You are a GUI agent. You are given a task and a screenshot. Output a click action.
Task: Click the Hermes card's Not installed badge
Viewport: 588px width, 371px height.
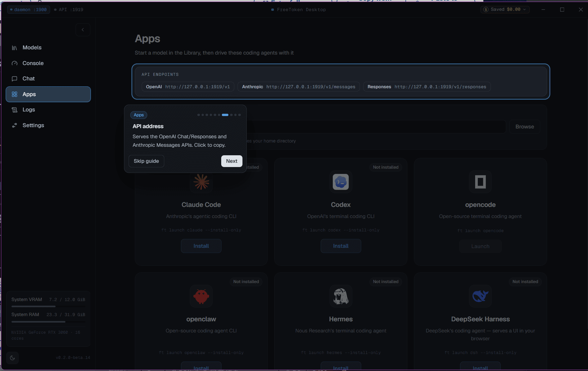tap(386, 282)
